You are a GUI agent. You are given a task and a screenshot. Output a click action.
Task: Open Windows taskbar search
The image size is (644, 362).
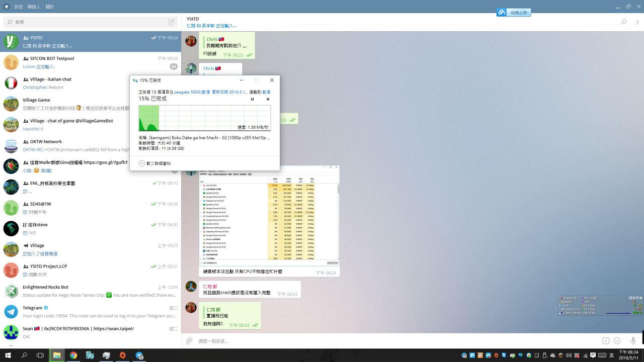pyautogui.click(x=24, y=355)
